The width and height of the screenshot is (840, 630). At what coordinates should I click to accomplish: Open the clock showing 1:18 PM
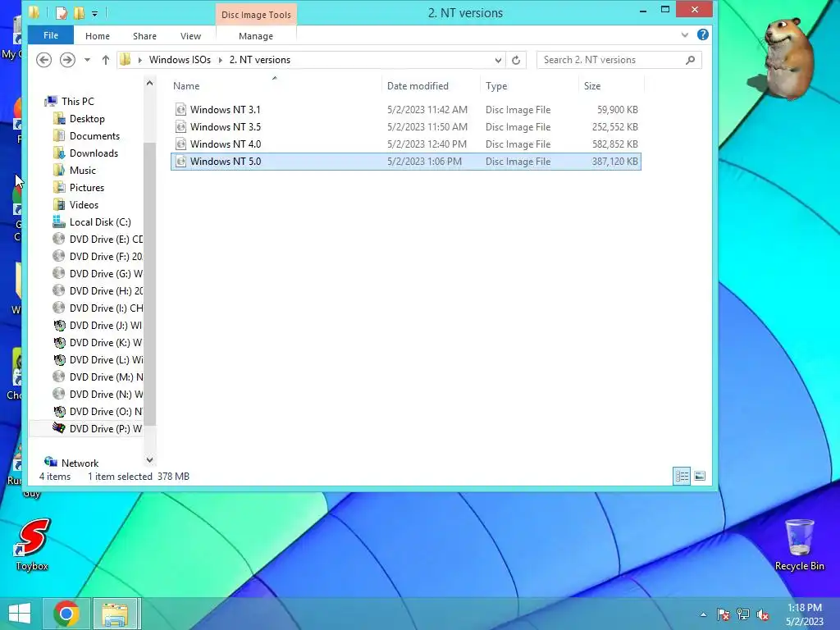805,614
